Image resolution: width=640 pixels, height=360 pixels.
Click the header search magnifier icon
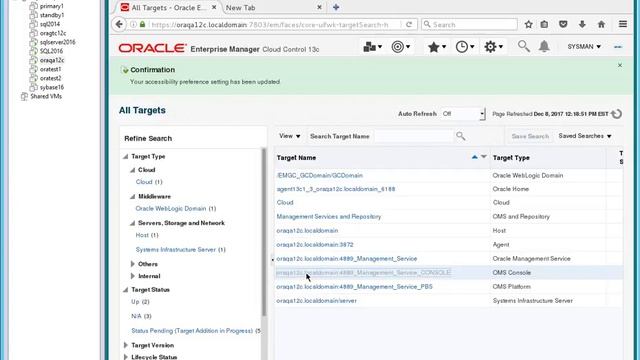(524, 47)
